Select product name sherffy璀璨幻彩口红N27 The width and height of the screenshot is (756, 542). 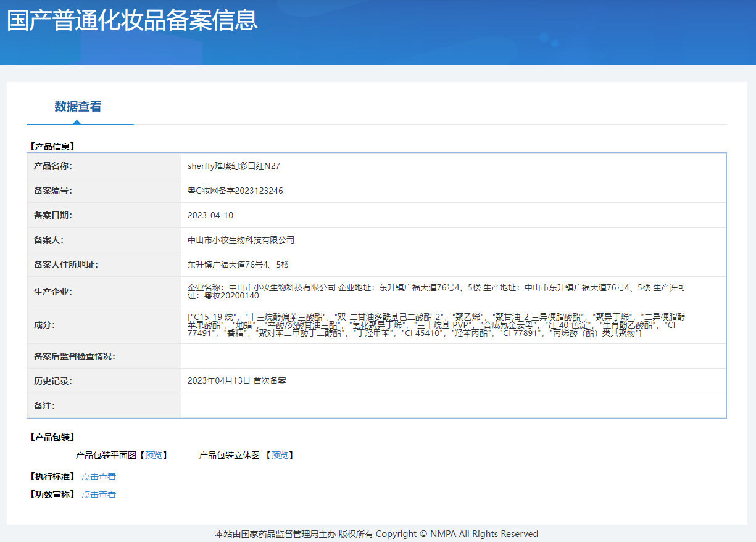(x=234, y=166)
